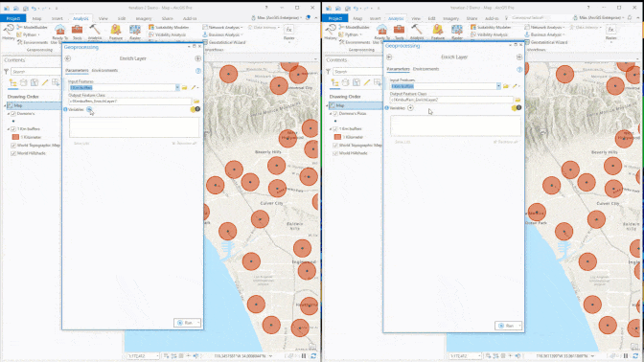This screenshot has width=644, height=362.
Task: Click the Raster functions fx icon, left window
Action: (x=289, y=30)
